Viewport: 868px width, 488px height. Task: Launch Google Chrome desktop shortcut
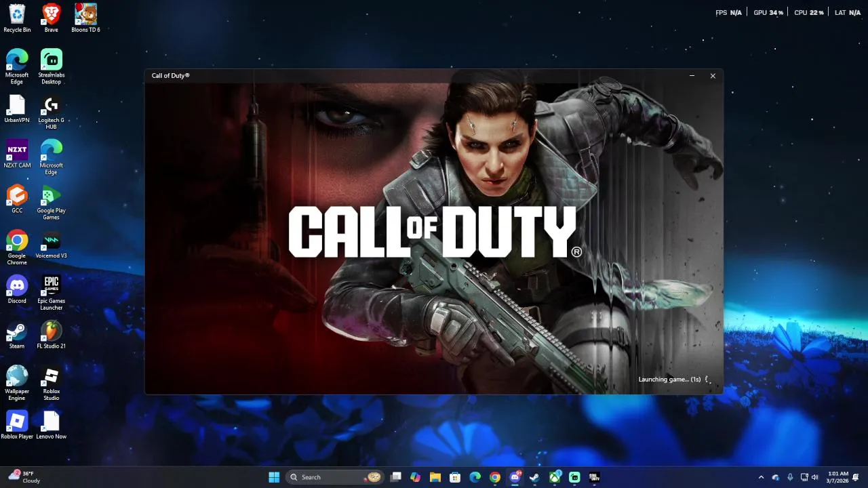pos(17,247)
